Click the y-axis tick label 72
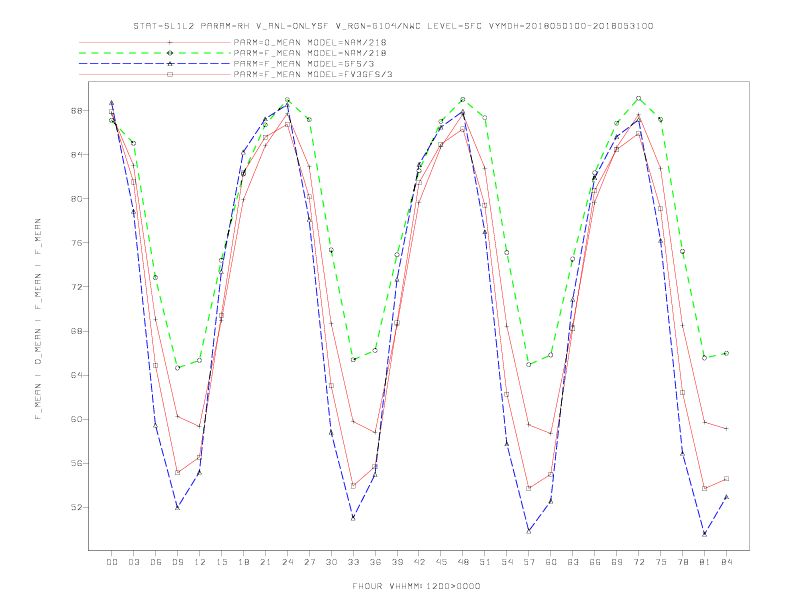The height and width of the screenshot is (612, 792). tap(78, 287)
